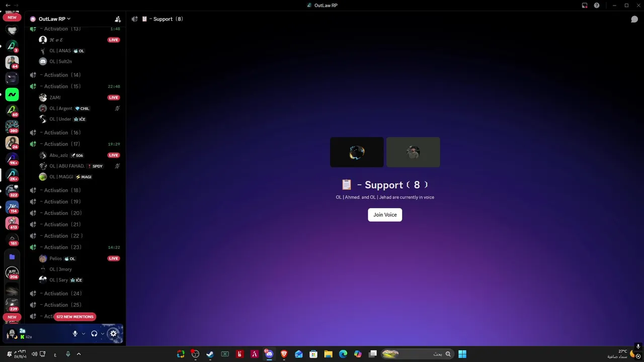
Task: Open the Activation (15) voice channel
Action: [74, 86]
